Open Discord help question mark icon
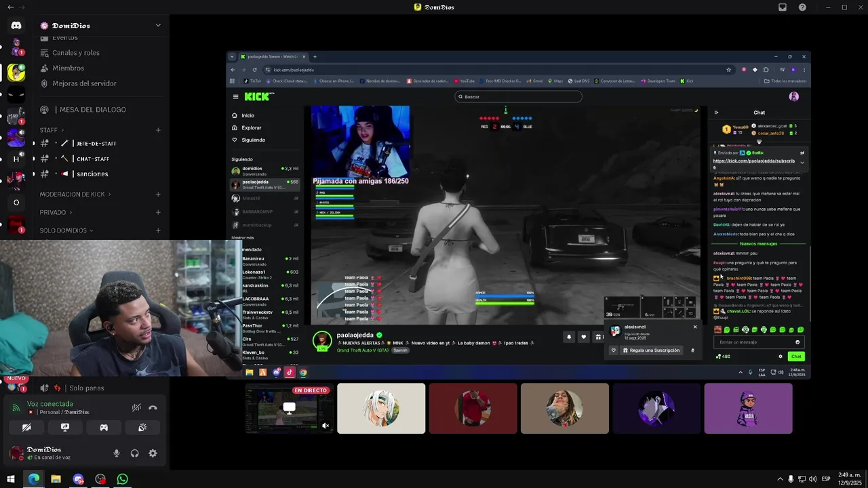The image size is (868, 488). pos(802,7)
